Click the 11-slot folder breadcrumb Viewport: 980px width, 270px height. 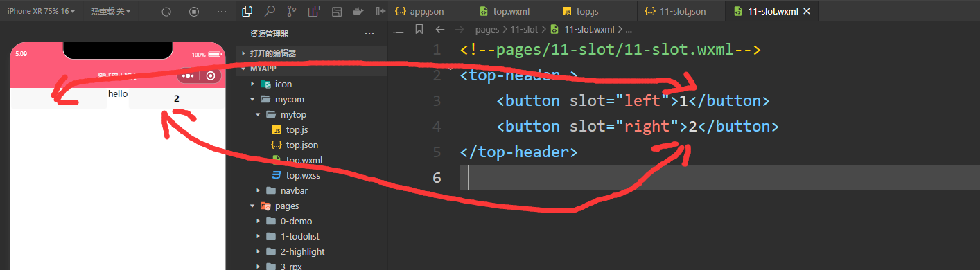tap(523, 29)
